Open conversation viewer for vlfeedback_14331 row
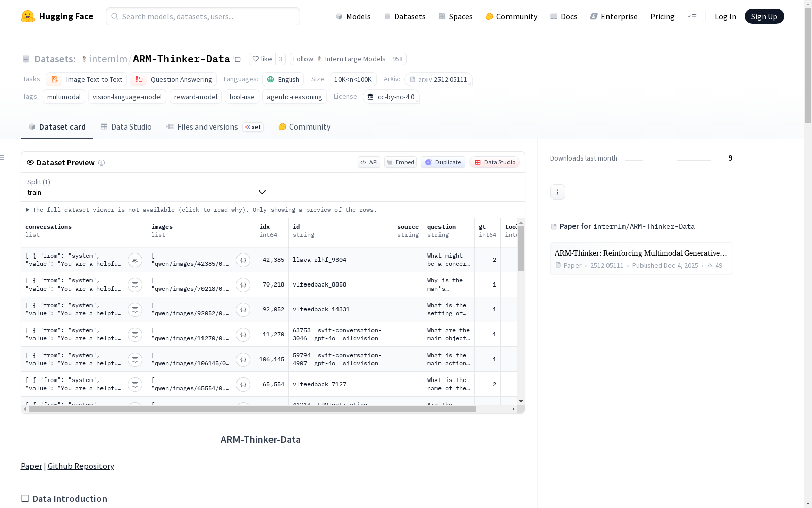The height and width of the screenshot is (508, 812). point(135,309)
